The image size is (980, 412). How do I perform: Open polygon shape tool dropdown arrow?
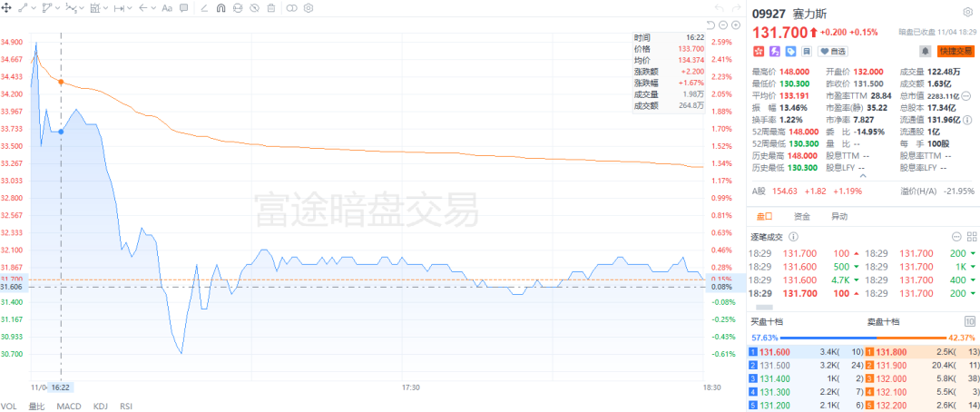click(x=57, y=8)
